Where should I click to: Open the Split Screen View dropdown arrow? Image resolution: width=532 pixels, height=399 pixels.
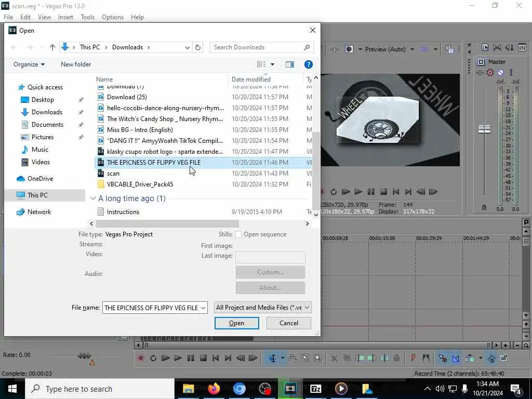(360, 49)
